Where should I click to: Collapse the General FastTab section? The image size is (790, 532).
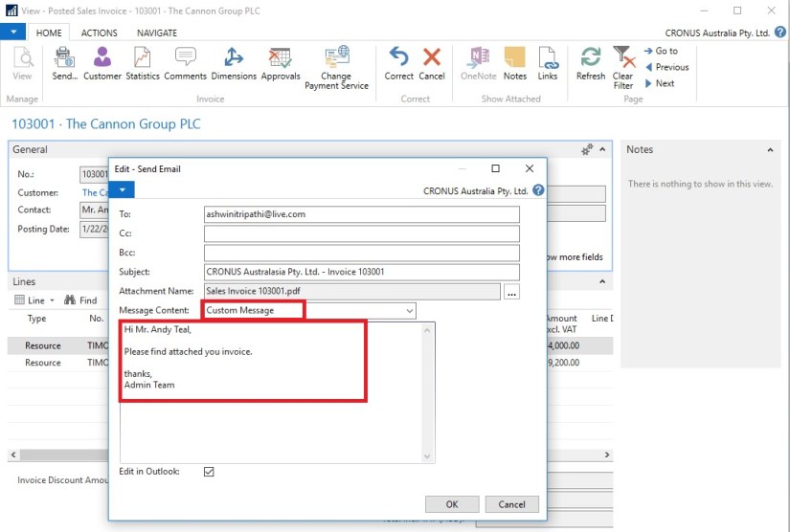pos(601,150)
